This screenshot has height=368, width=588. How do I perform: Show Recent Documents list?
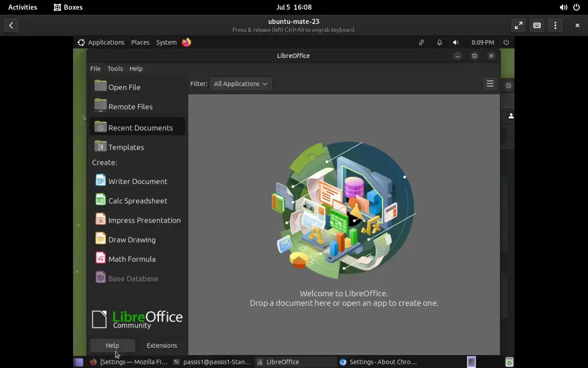coord(137,127)
